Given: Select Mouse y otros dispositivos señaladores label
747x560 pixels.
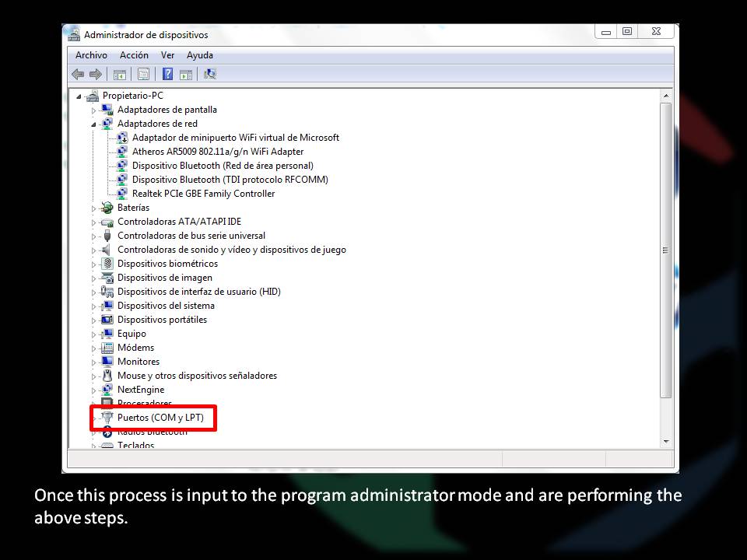Looking at the screenshot, I should tap(197, 376).
